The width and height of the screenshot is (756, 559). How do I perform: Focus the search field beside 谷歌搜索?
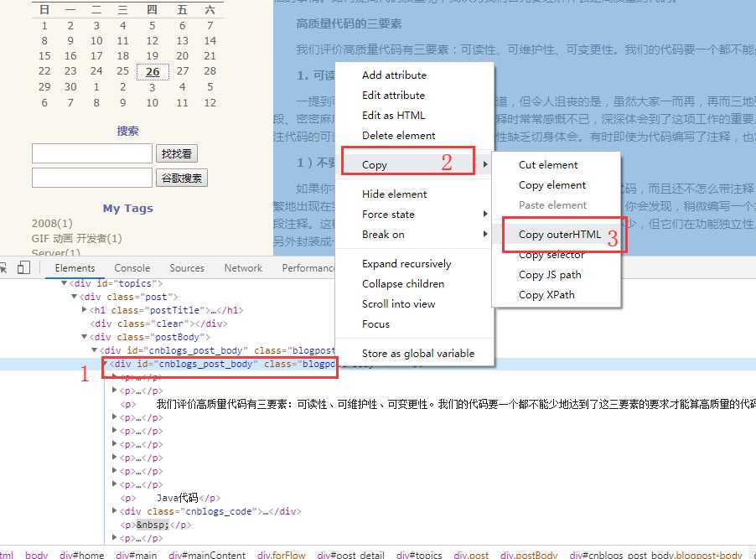coord(92,178)
